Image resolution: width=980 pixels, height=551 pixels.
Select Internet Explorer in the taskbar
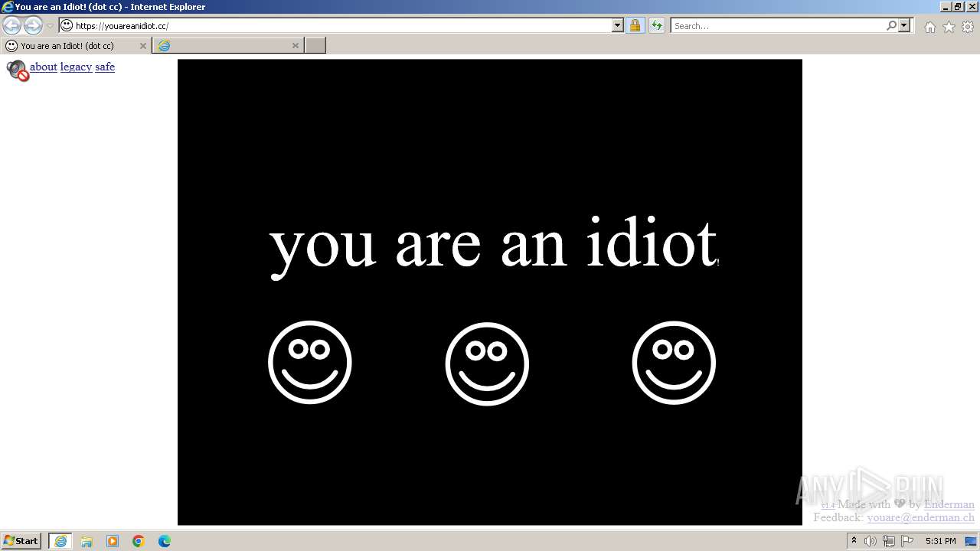click(x=60, y=541)
